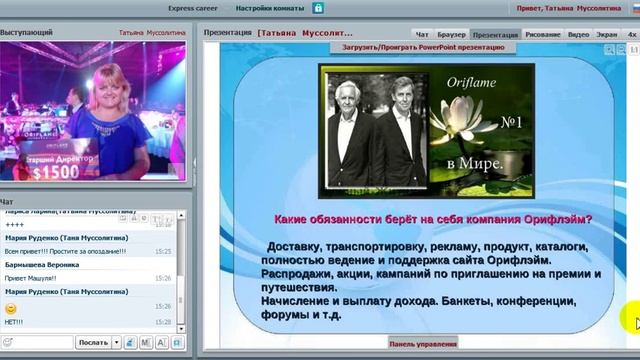Click speaker name Татьяна Муссолитина in Выступающий panel
The width and height of the screenshot is (640, 360).
coord(152,32)
